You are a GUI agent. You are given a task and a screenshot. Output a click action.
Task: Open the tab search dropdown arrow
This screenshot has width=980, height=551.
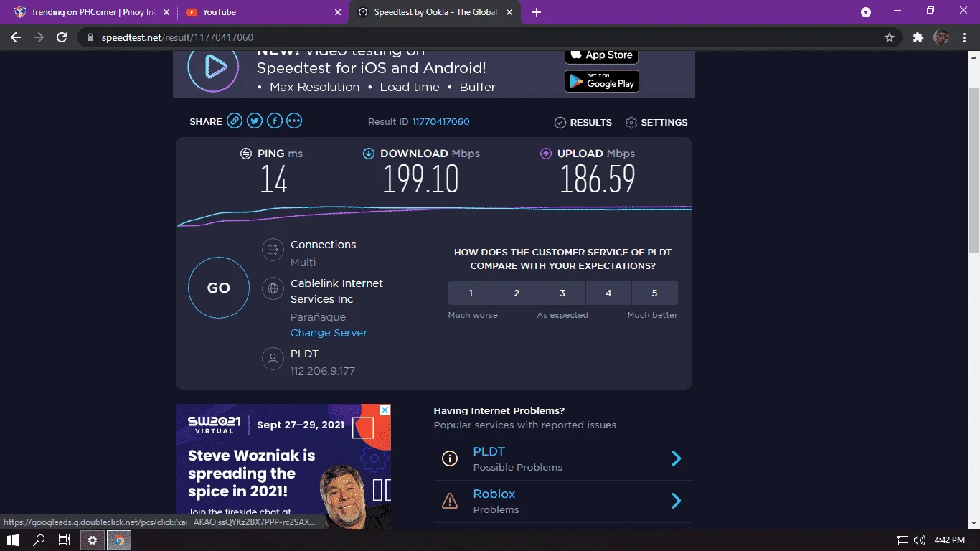(866, 12)
